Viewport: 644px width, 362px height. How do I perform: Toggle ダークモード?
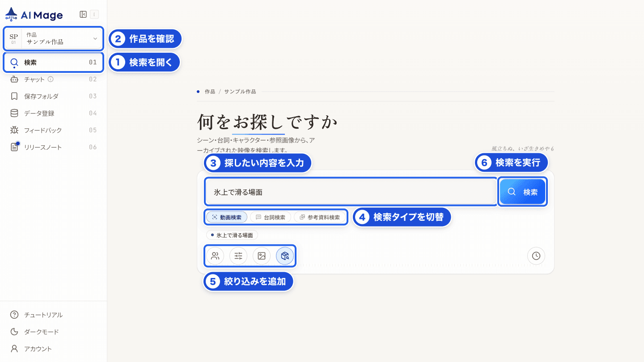pyautogui.click(x=54, y=332)
